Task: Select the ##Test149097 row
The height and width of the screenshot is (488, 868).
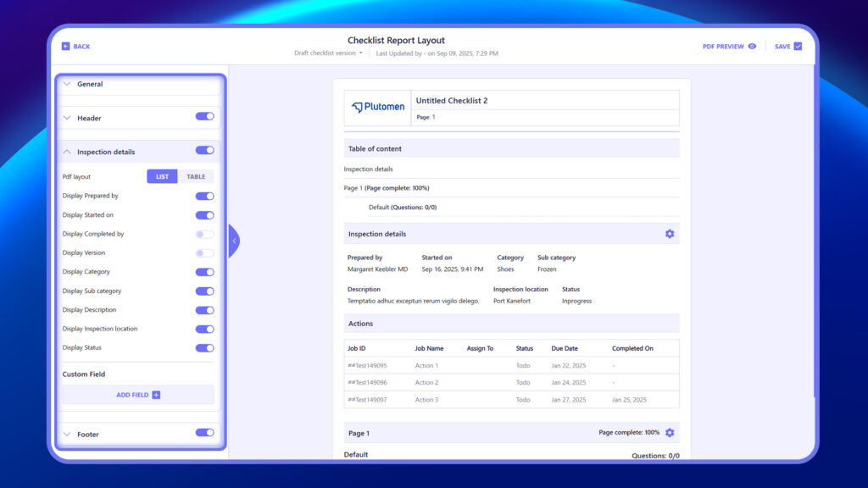Action: click(511, 400)
